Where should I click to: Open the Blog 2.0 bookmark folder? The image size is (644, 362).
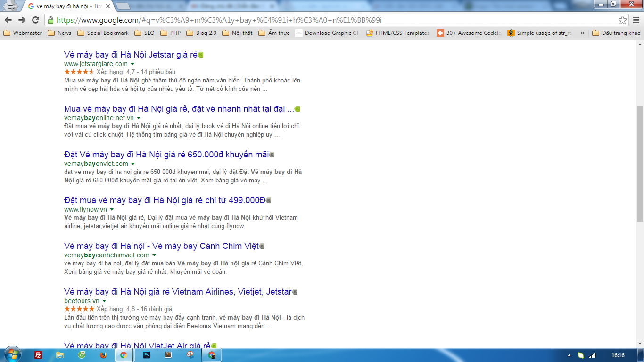pyautogui.click(x=201, y=33)
